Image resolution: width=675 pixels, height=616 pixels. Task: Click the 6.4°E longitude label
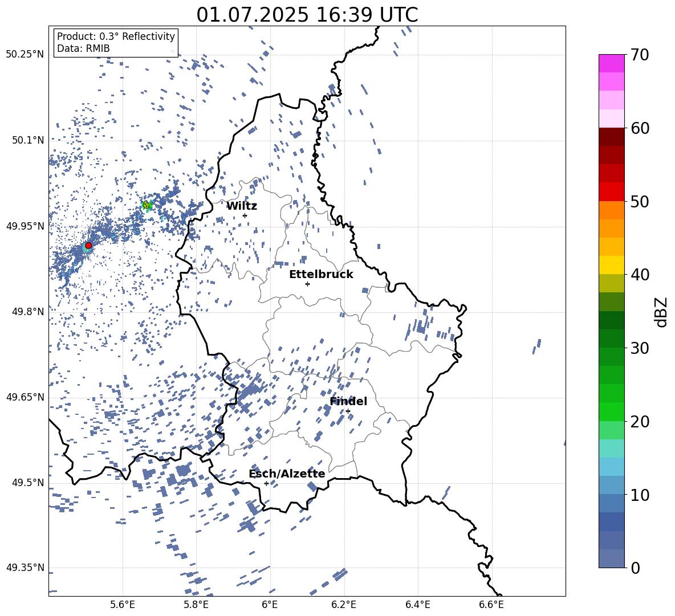pos(417,605)
